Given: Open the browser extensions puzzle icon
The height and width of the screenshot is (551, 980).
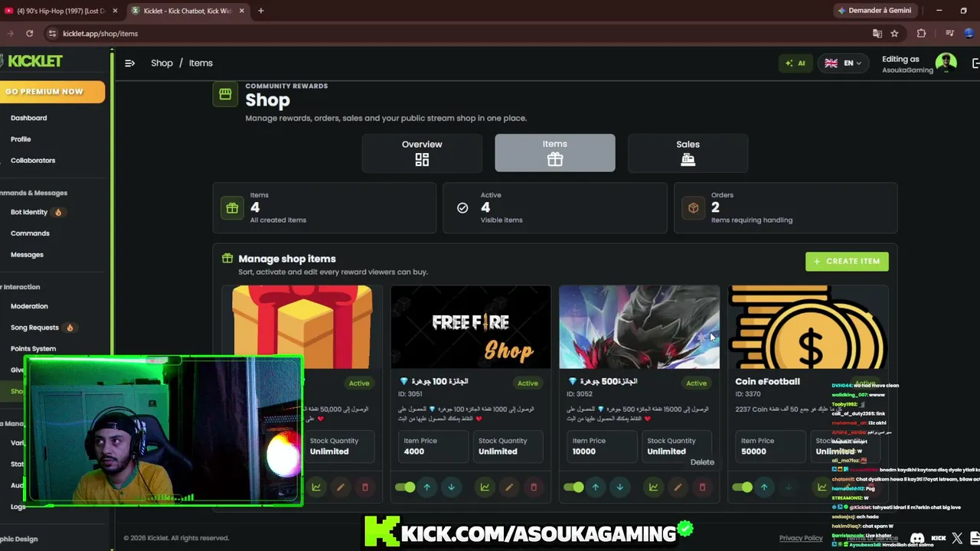Looking at the screenshot, I should coord(921,34).
